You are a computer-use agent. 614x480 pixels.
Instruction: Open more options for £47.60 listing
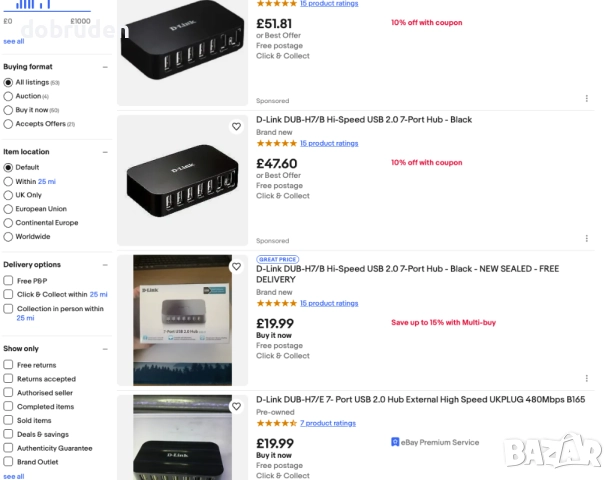[x=586, y=239]
